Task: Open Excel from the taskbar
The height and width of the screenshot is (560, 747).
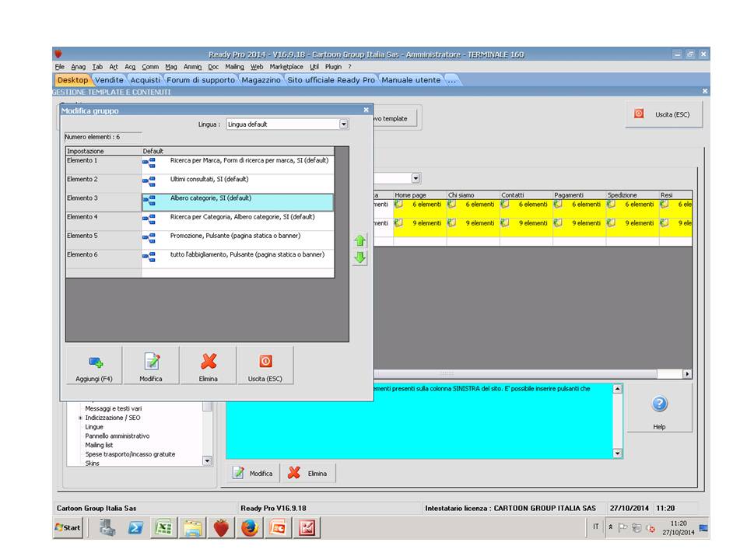Action: (x=164, y=527)
